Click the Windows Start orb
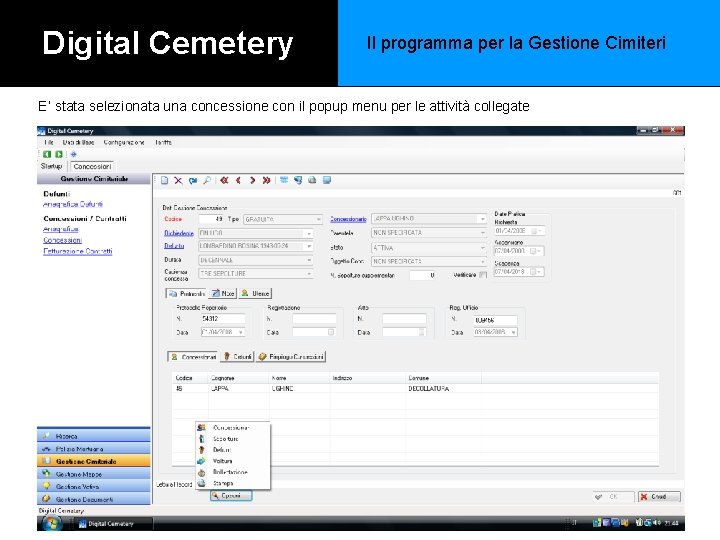 coord(51,523)
